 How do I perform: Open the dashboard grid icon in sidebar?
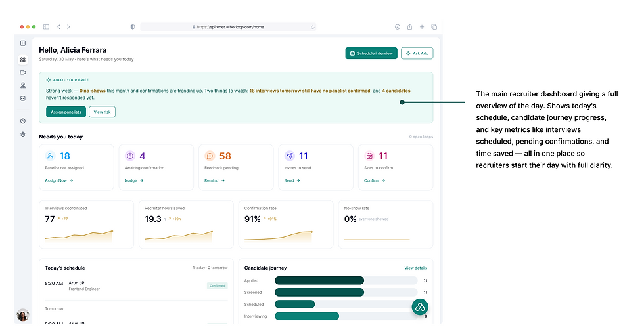[23, 60]
